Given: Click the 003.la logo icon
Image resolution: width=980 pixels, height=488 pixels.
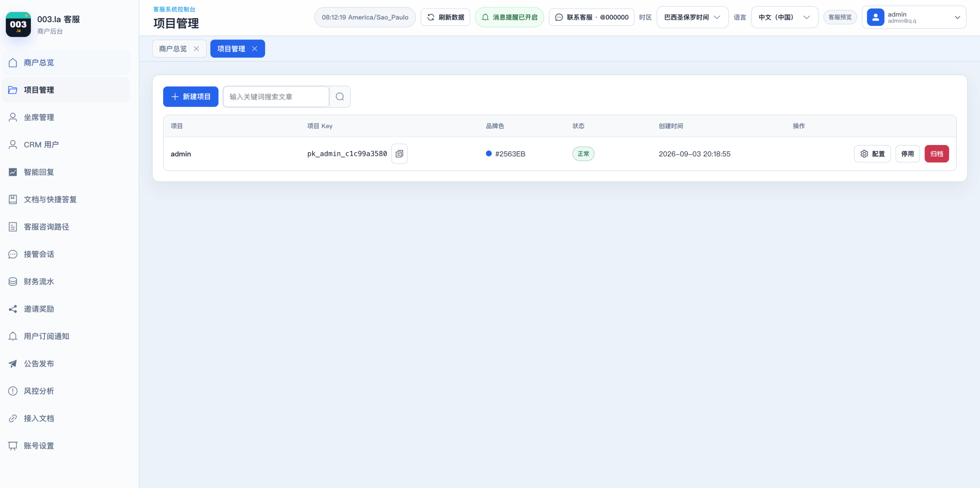Looking at the screenshot, I should click(x=18, y=24).
